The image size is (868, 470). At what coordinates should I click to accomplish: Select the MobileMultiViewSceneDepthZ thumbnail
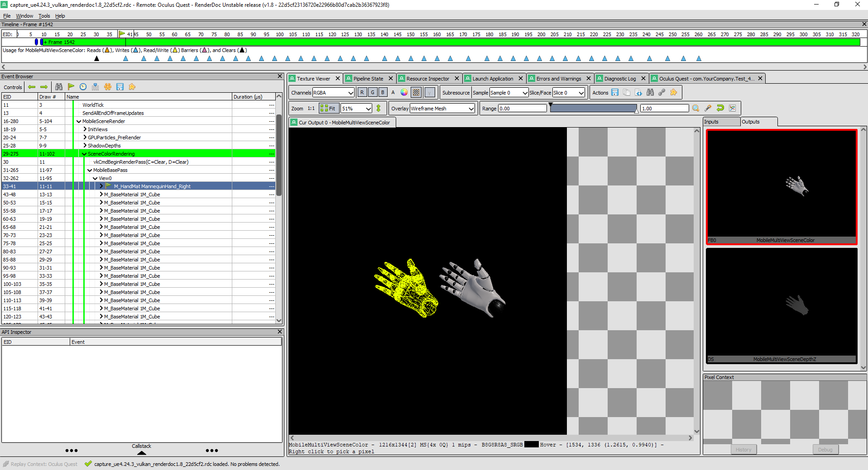click(781, 305)
